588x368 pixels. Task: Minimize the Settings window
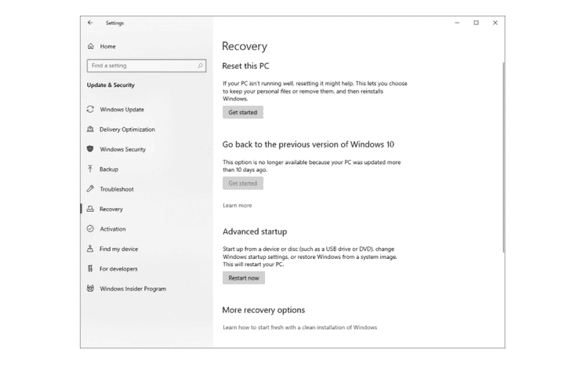pos(457,23)
